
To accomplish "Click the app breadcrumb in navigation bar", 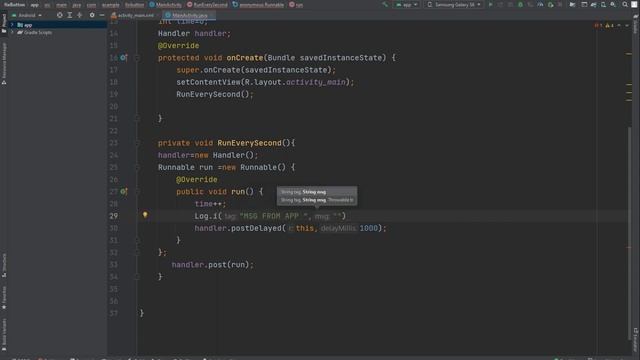I will coord(34,5).
